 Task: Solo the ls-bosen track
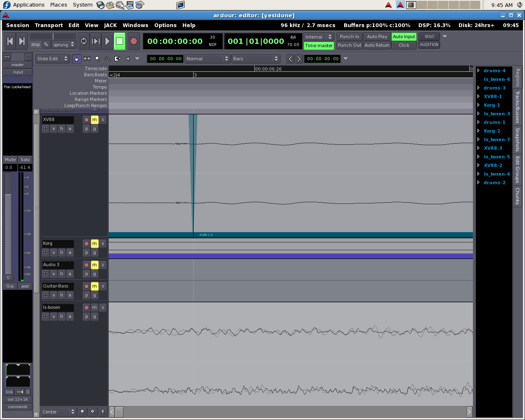pyautogui.click(x=103, y=308)
